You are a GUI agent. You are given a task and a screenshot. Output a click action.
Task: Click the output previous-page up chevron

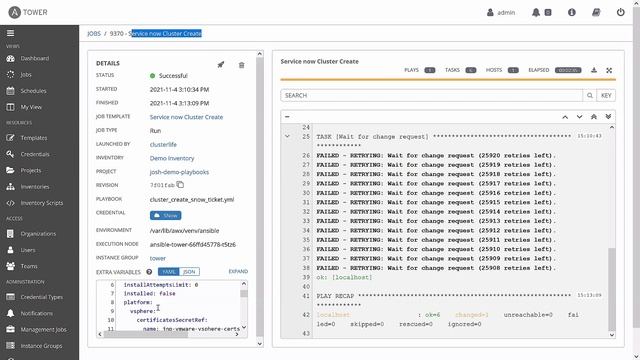point(565,117)
